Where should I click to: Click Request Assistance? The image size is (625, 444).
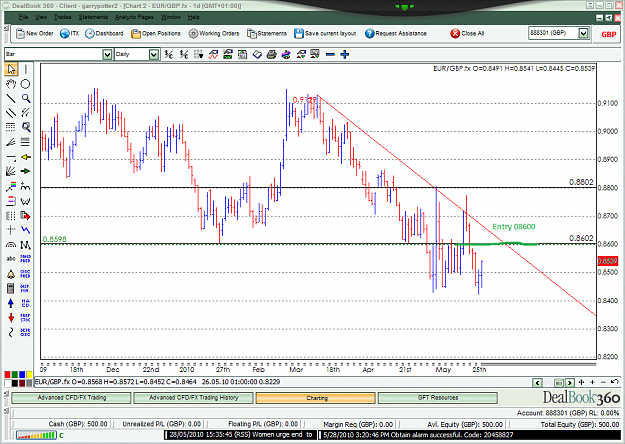pyautogui.click(x=396, y=33)
